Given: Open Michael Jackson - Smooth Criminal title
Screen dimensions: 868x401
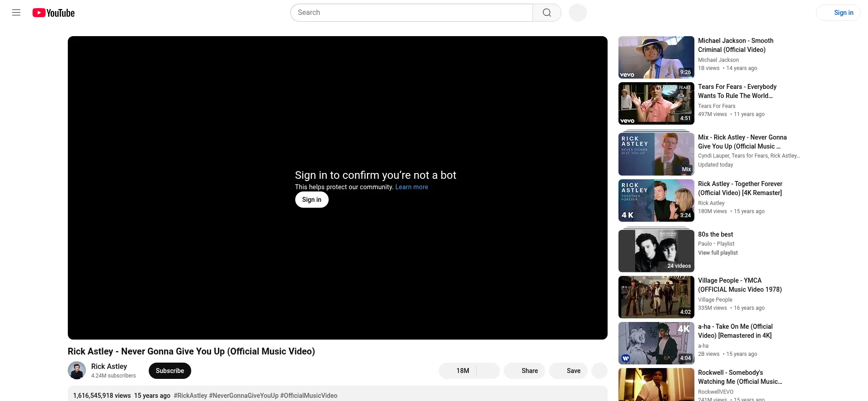Looking at the screenshot, I should tap(736, 45).
